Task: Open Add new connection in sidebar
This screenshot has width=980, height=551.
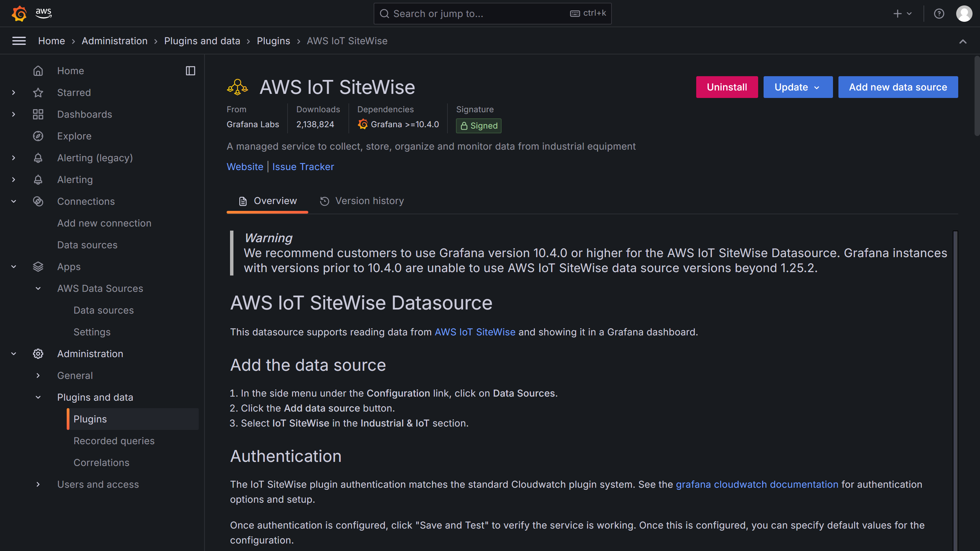Action: (x=104, y=223)
